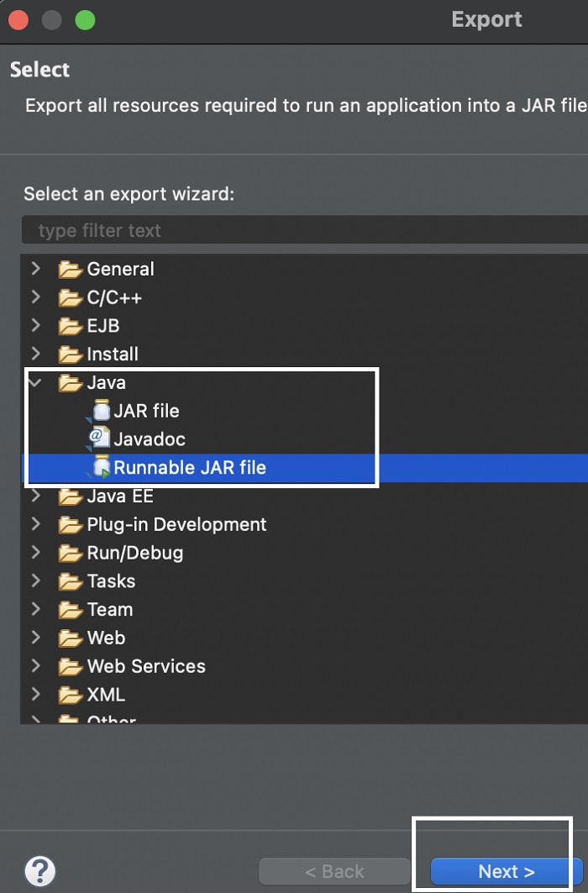Expand the Run/Debug category
This screenshot has height=893, width=588.
(35, 553)
